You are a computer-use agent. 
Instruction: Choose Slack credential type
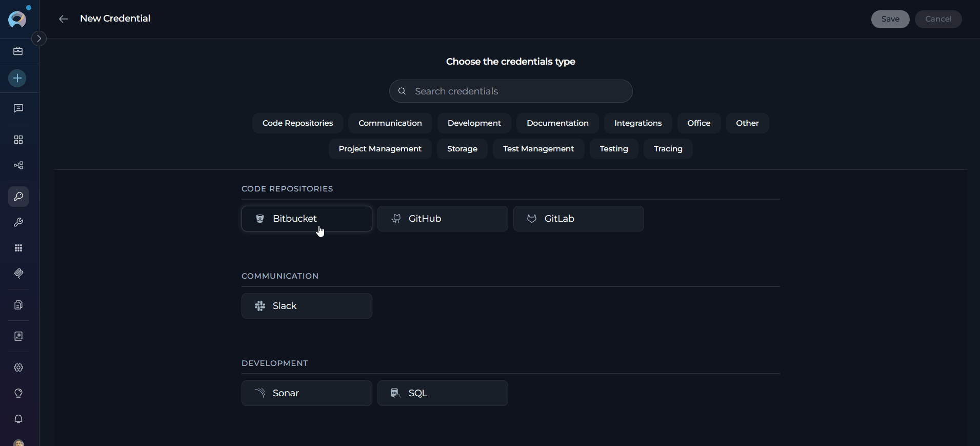pyautogui.click(x=307, y=306)
